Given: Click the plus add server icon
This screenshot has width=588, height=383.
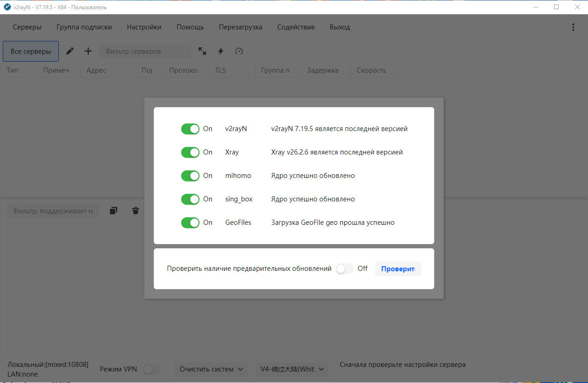Looking at the screenshot, I should (88, 51).
